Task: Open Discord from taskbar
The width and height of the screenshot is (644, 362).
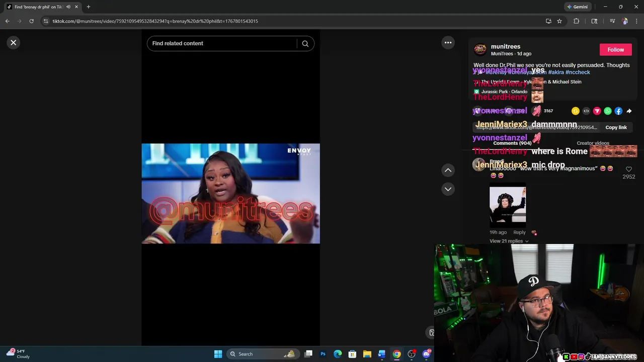Action: point(427,354)
